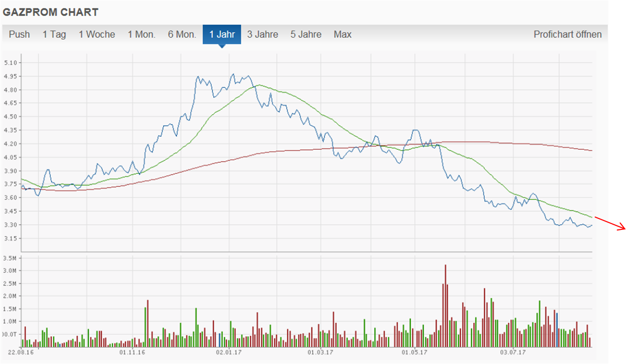Click the 01.05.17 date axis label
This screenshot has width=633, height=364.
[414, 352]
